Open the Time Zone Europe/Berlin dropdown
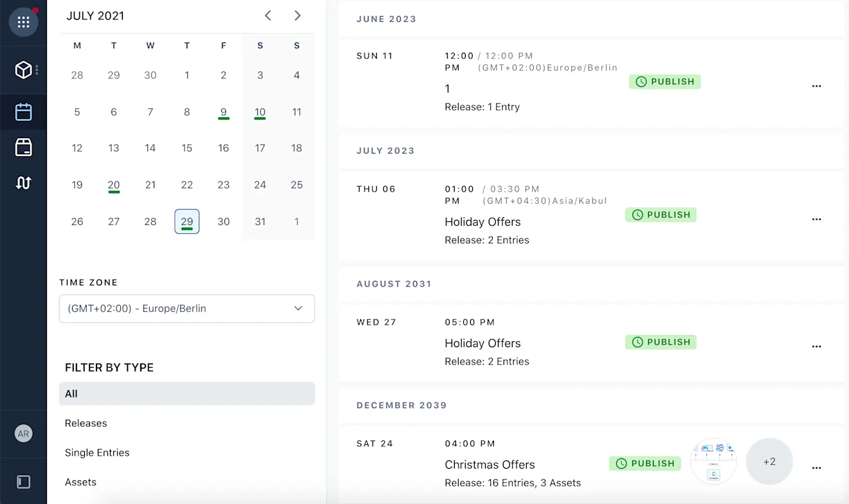 (x=187, y=309)
